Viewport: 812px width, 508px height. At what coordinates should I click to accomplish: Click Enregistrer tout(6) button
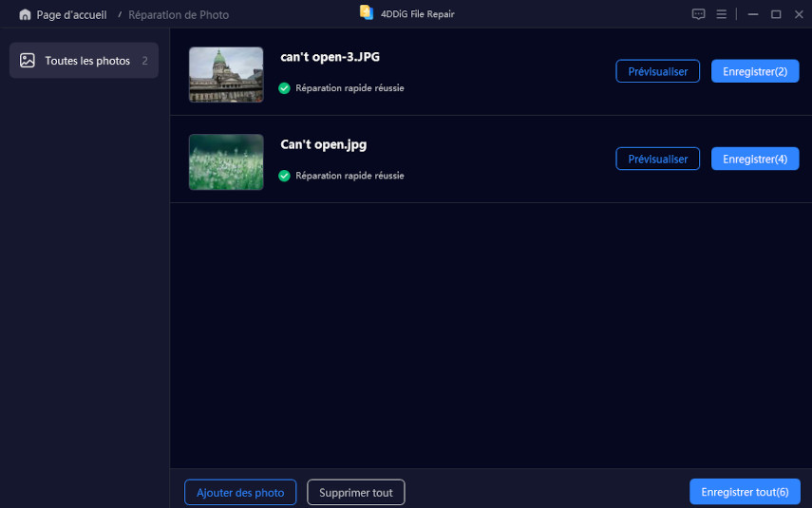pyautogui.click(x=745, y=492)
